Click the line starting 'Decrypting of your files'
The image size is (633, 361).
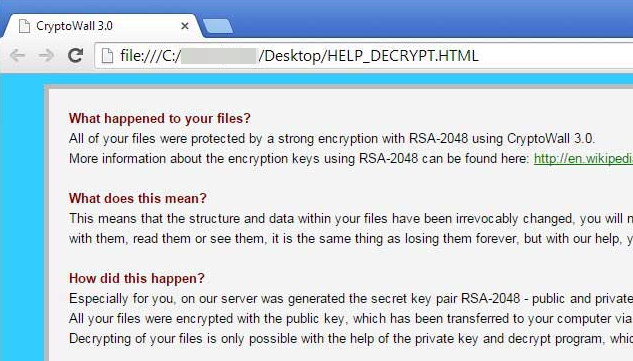(x=350, y=338)
